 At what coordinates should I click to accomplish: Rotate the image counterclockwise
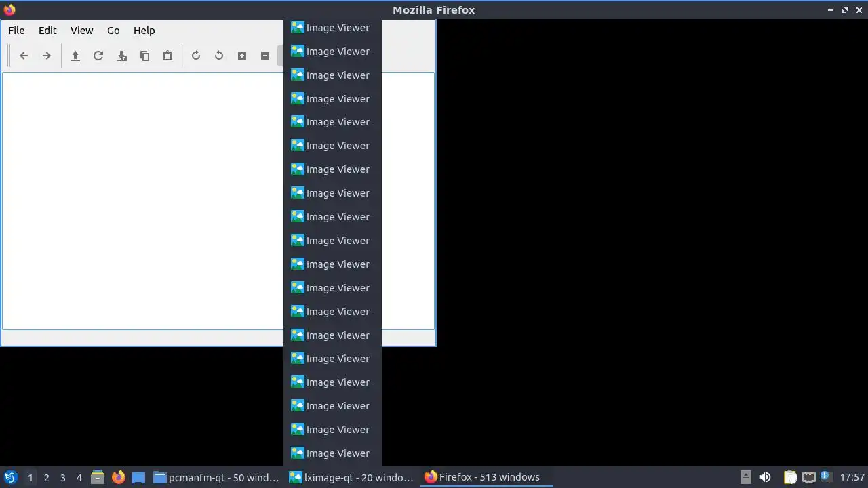click(x=219, y=56)
